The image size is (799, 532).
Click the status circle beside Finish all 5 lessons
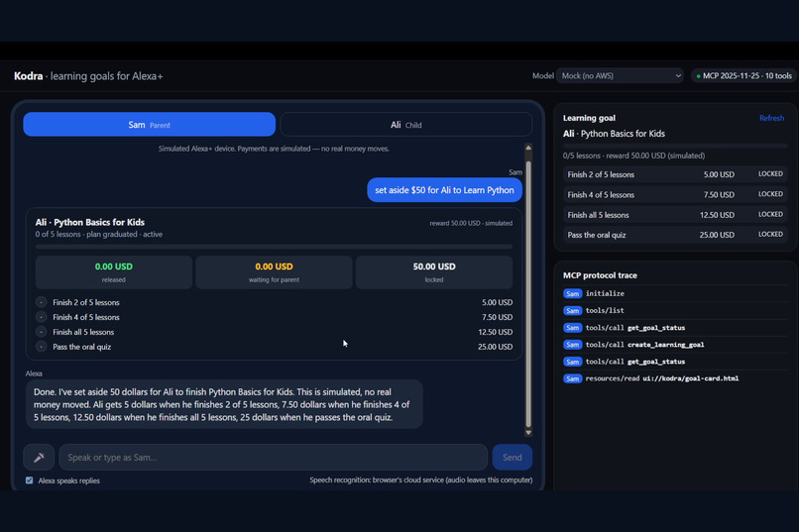coord(42,332)
